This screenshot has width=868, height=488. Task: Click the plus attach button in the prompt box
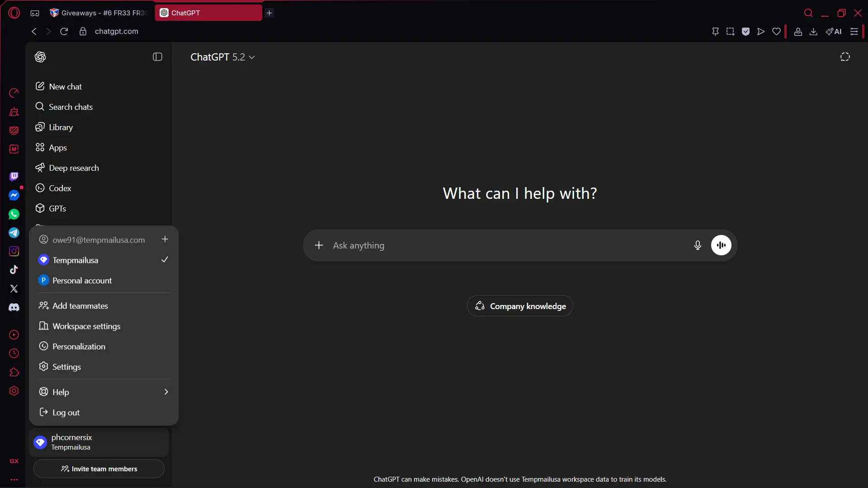click(x=319, y=245)
